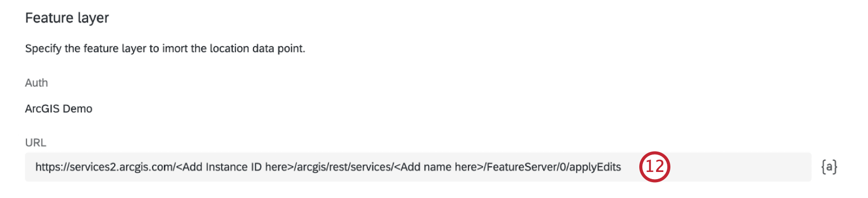Screen dimensions: 868x198
Task: Click the red circled 12 marker
Action: [655, 167]
